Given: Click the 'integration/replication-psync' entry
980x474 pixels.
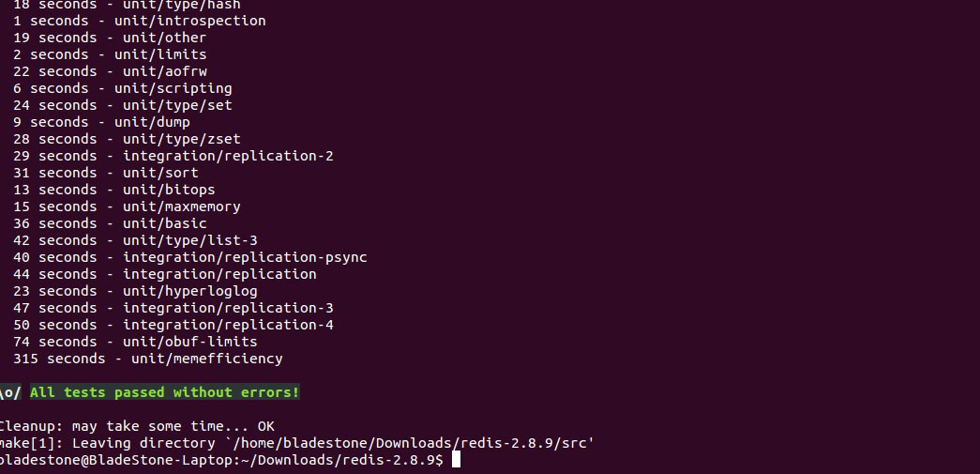Looking at the screenshot, I should click(189, 257).
